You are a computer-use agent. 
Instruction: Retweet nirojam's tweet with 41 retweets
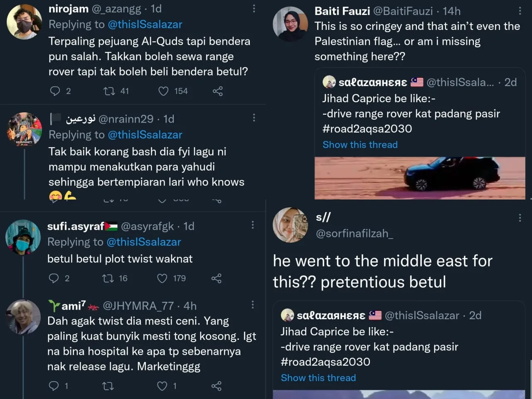pyautogui.click(x=109, y=91)
